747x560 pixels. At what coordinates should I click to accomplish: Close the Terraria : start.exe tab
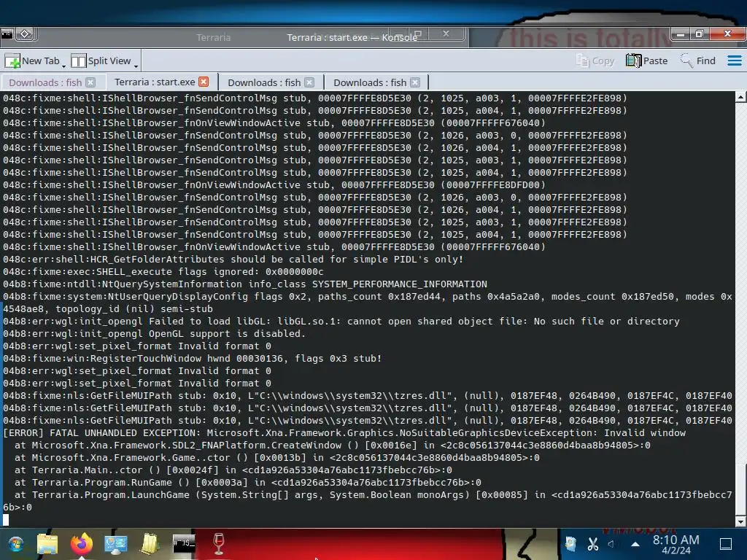[x=204, y=82]
